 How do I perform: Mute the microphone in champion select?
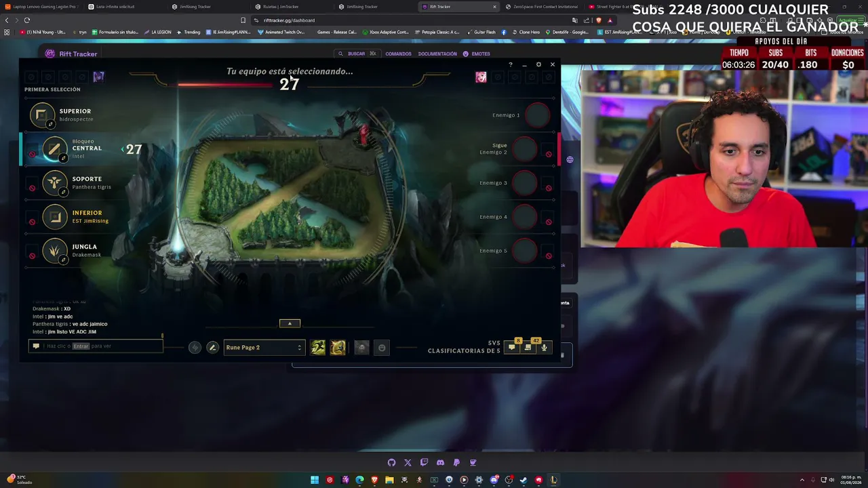click(544, 347)
